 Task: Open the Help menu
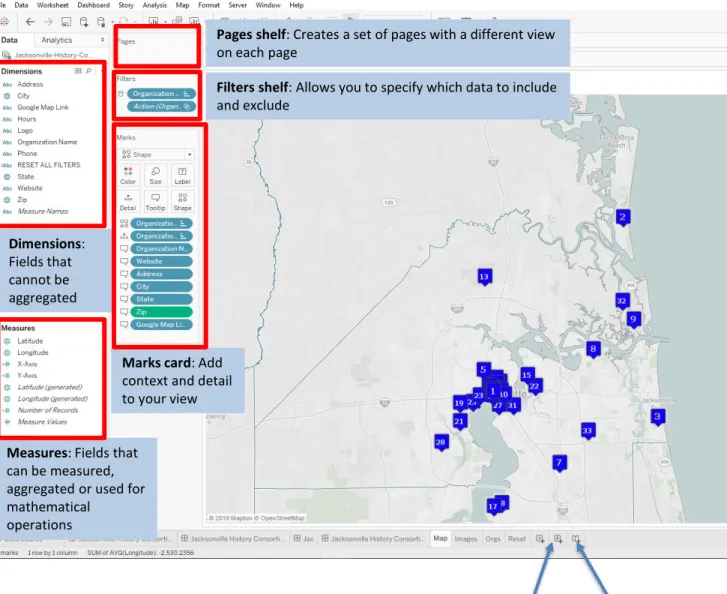(296, 5)
